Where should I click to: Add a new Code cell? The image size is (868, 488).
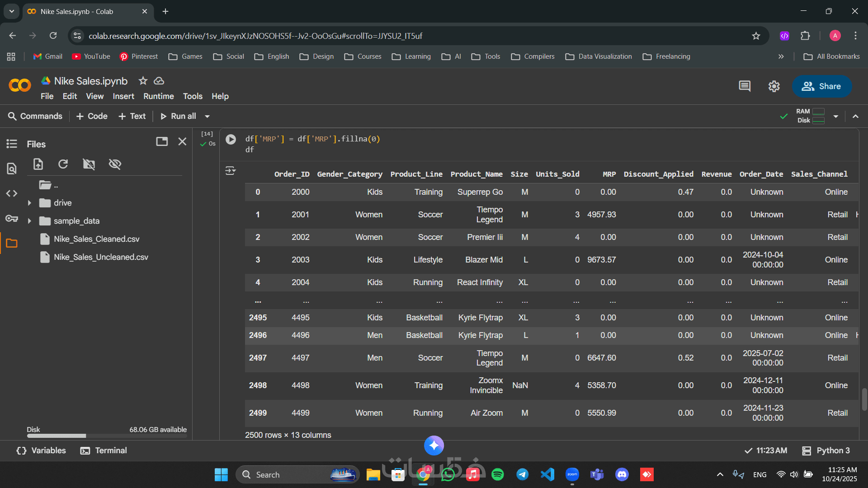point(92,116)
